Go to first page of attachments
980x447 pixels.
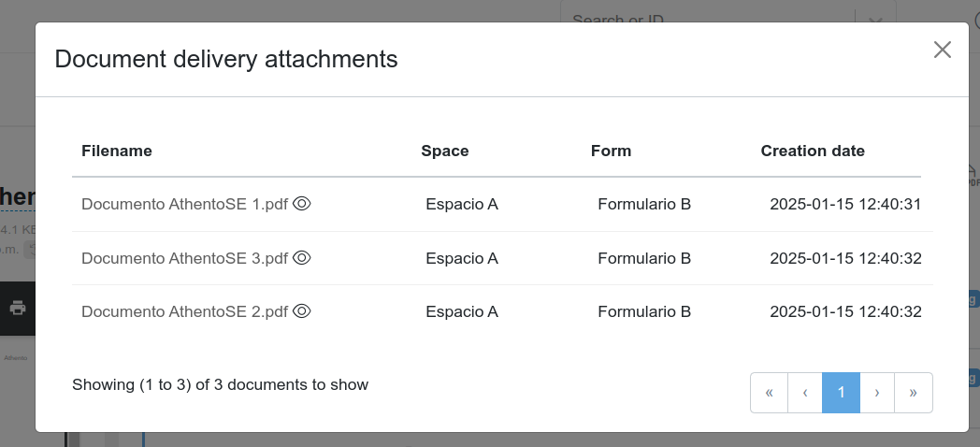(x=769, y=393)
